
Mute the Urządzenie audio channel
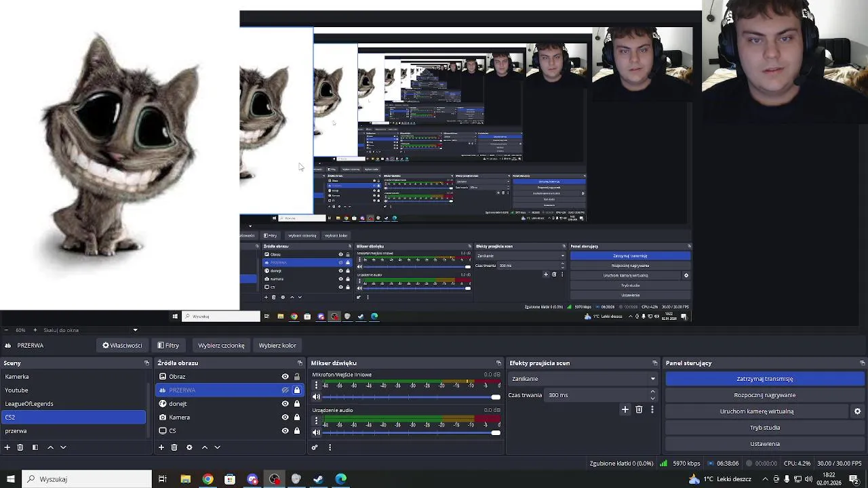pos(316,432)
